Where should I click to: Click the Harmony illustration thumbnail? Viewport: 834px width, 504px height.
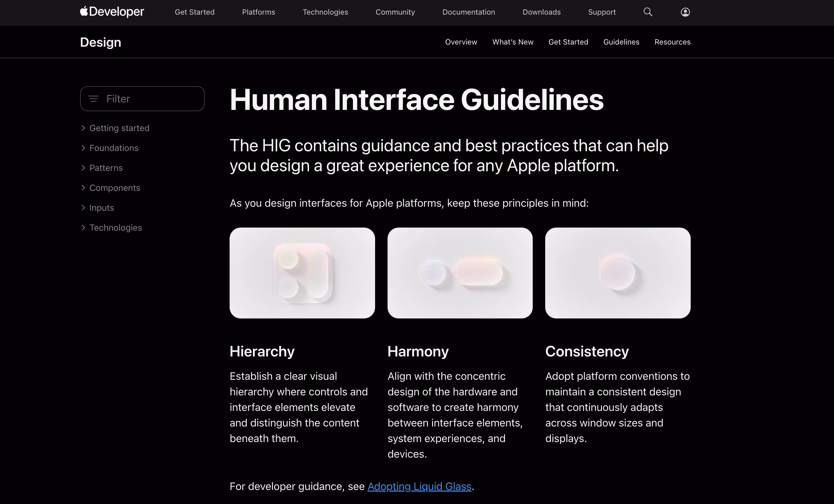click(460, 273)
